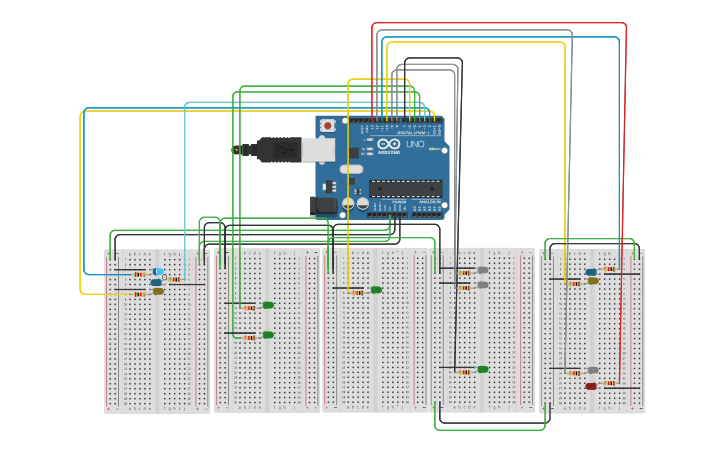Viewport: 725px width, 453px height.
Task: Select the red LED on the rightmost breadboard
Action: (x=591, y=386)
